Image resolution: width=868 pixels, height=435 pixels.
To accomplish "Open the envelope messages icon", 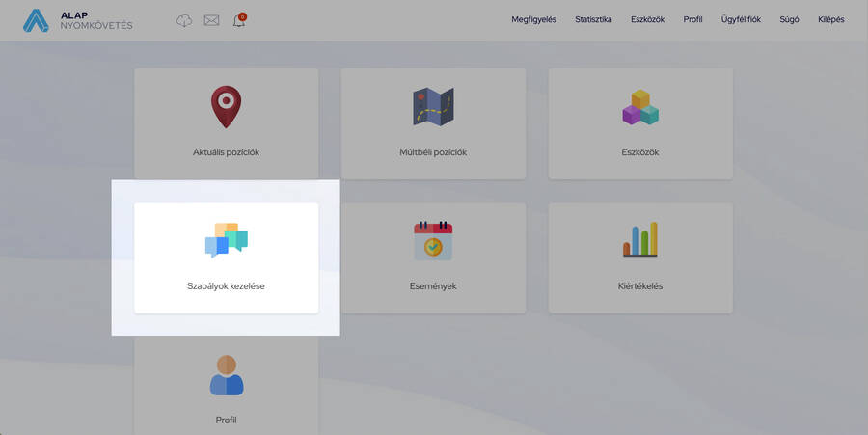I will [211, 20].
